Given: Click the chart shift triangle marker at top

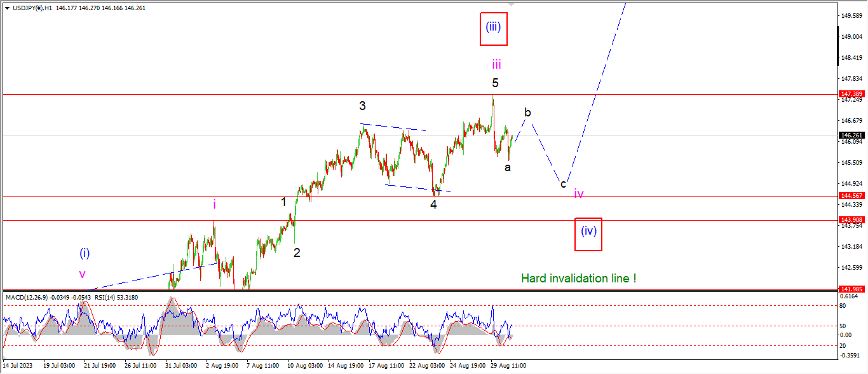Looking at the screenshot, I should click(x=512, y=4).
